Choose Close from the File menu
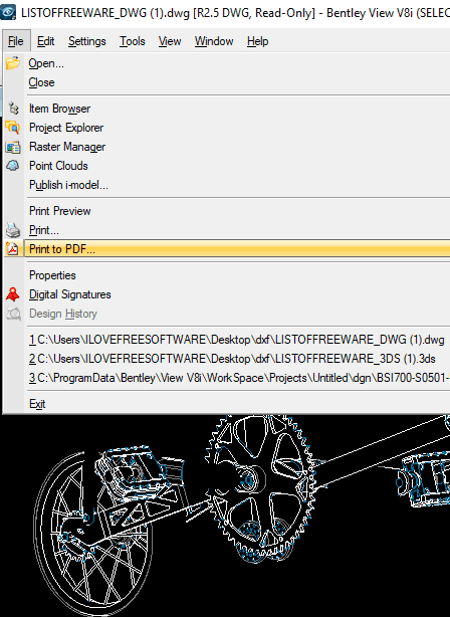 227,82
